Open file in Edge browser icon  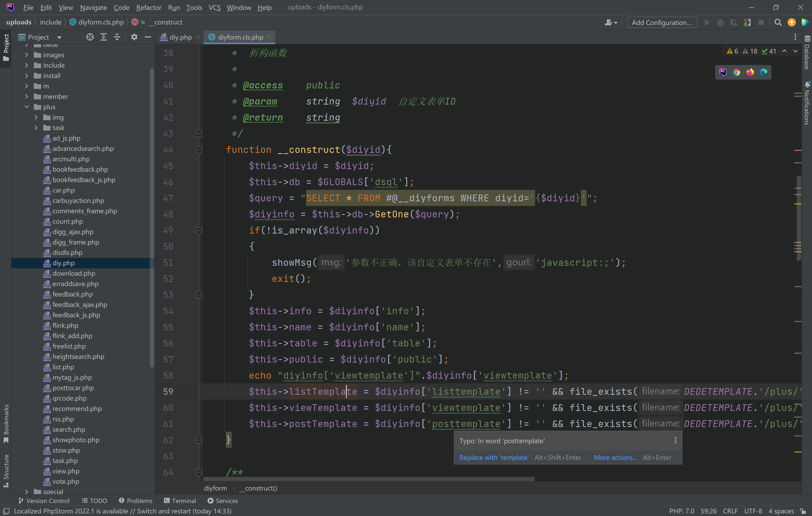click(x=763, y=72)
